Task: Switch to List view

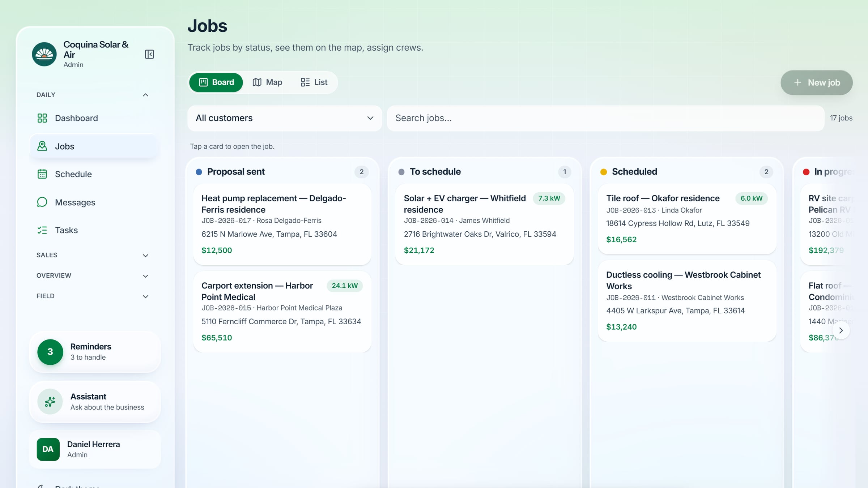Action: click(x=314, y=82)
